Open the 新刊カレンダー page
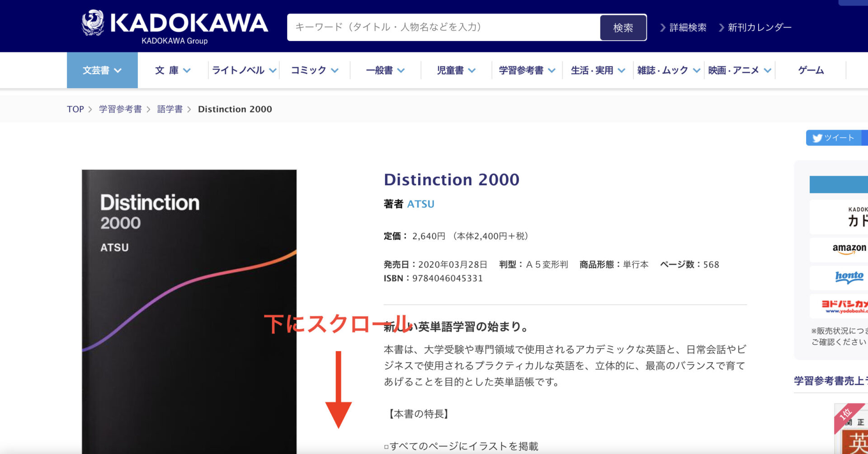Viewport: 868px width, 454px height. click(x=759, y=27)
